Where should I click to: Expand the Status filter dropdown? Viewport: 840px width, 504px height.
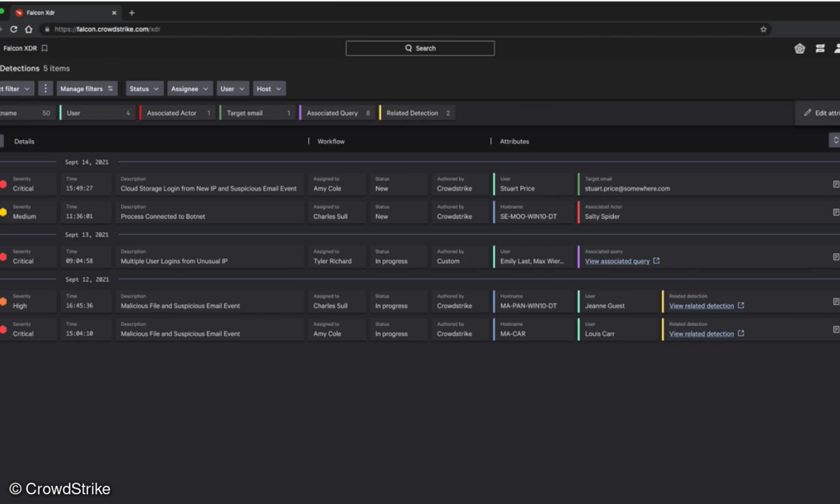[145, 89]
